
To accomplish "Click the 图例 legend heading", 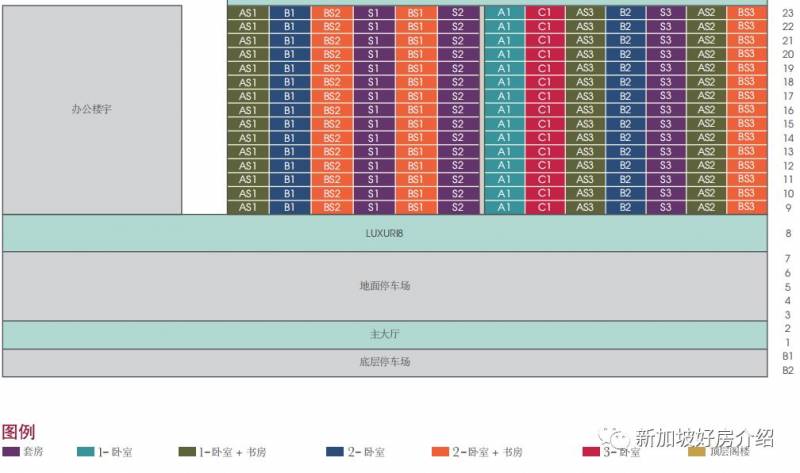I will [x=19, y=432].
